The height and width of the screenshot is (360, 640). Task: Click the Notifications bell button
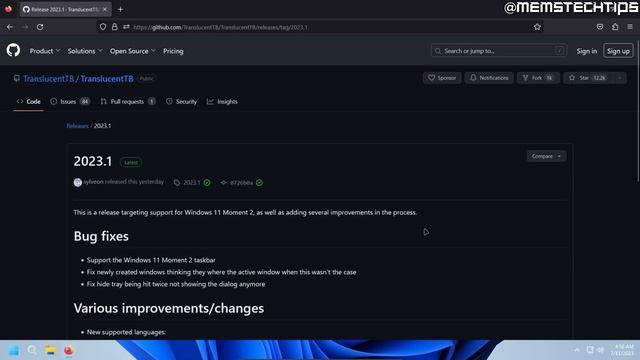[x=489, y=78]
